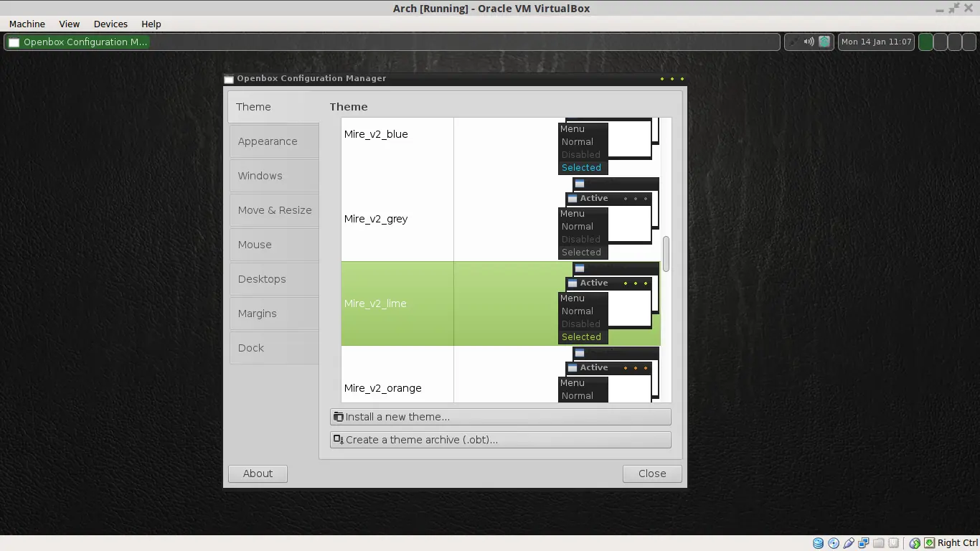The image size is (980, 551).
Task: Click the network adapters status icon
Action: click(x=864, y=543)
